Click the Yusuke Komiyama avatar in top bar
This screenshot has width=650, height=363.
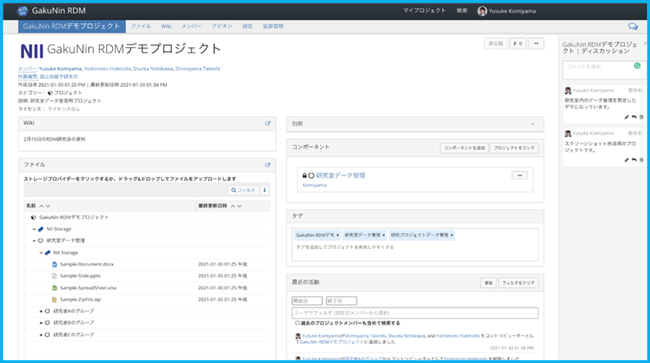(482, 11)
